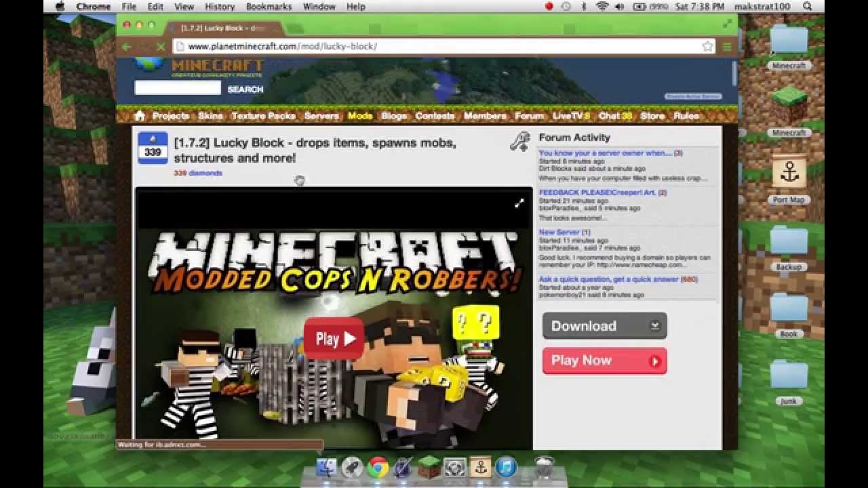Open the History menu

[x=220, y=6]
